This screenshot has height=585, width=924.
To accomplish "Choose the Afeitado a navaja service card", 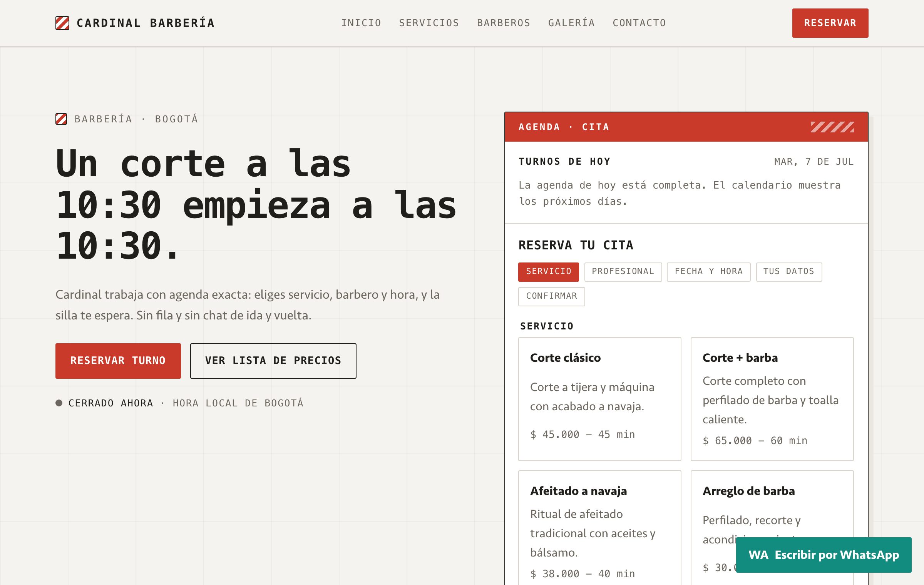I will point(599,528).
